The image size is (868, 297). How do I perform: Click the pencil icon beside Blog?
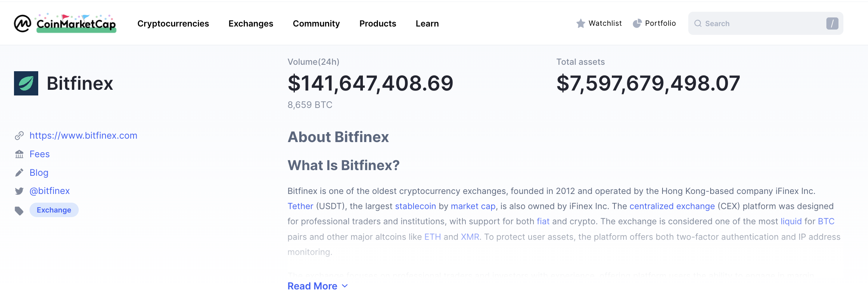[x=19, y=173]
